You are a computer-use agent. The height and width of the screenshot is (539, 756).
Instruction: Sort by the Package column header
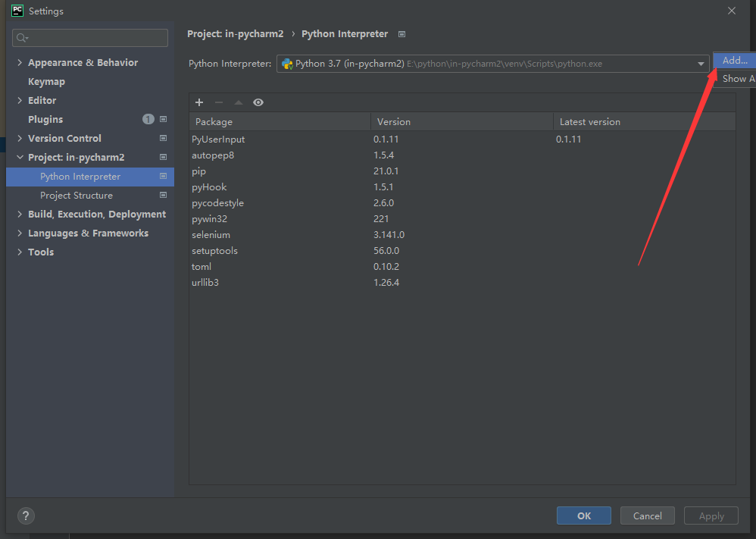pyautogui.click(x=280, y=121)
